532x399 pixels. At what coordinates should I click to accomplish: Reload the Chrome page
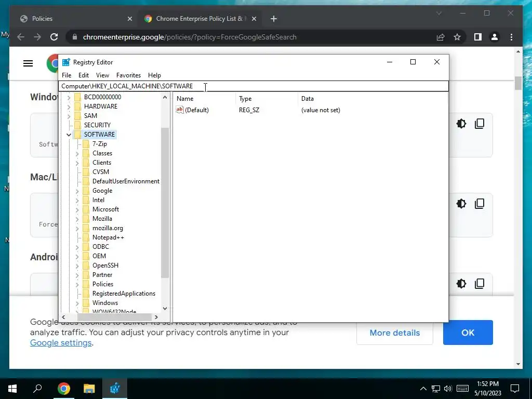coord(54,37)
